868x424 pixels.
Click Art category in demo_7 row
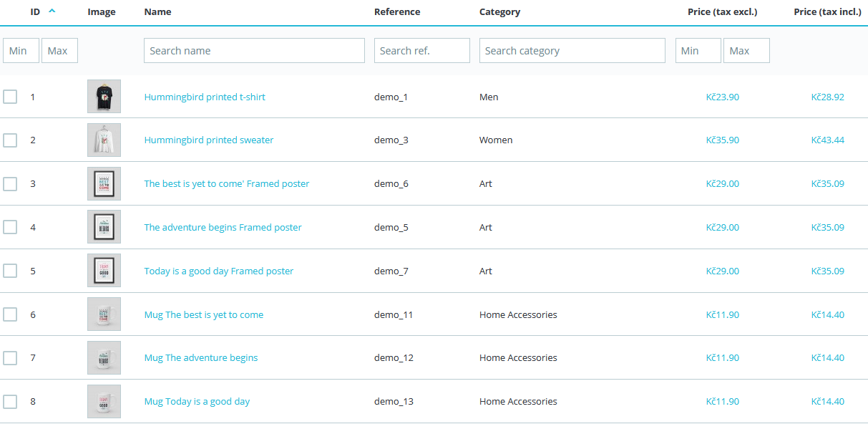(x=486, y=271)
